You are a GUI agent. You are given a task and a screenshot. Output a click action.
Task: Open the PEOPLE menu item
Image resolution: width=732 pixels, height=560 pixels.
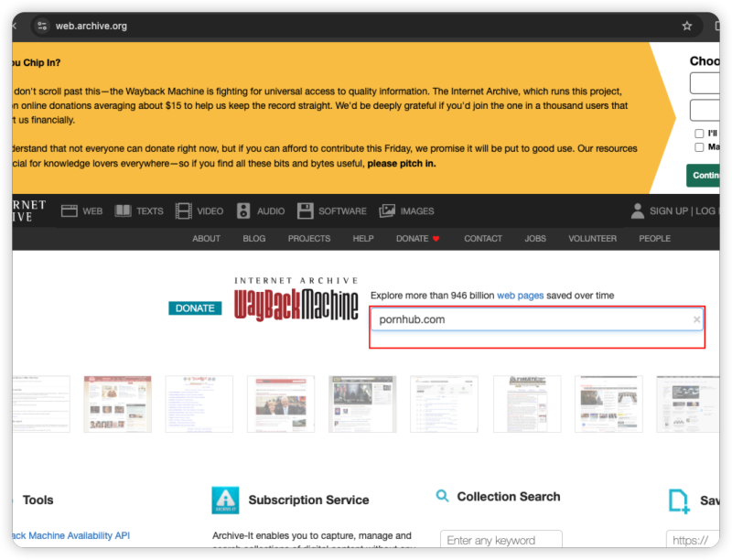point(654,239)
